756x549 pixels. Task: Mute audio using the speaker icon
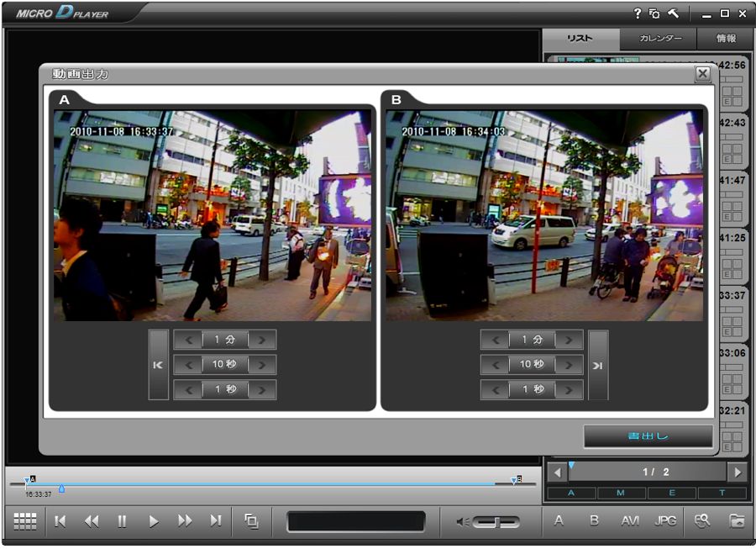[462, 522]
